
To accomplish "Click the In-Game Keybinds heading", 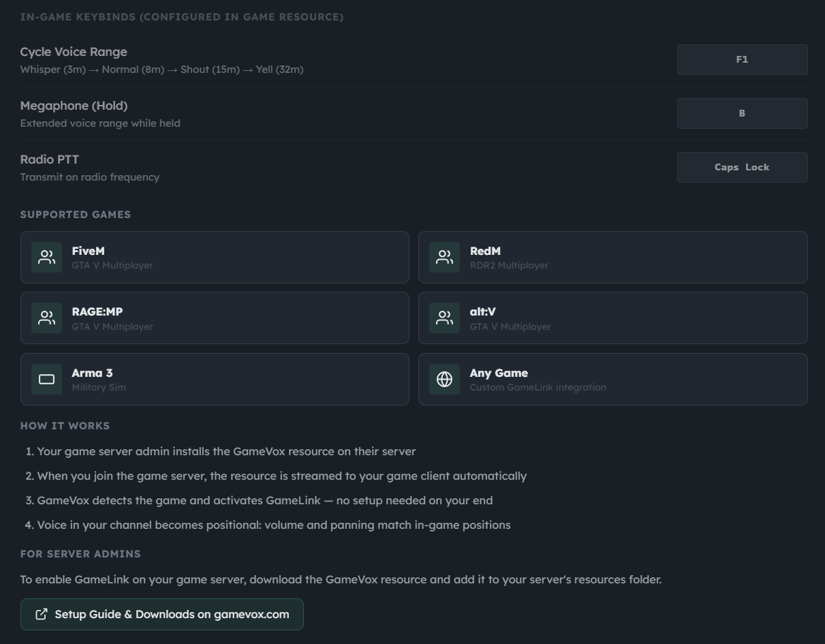I will (x=182, y=17).
